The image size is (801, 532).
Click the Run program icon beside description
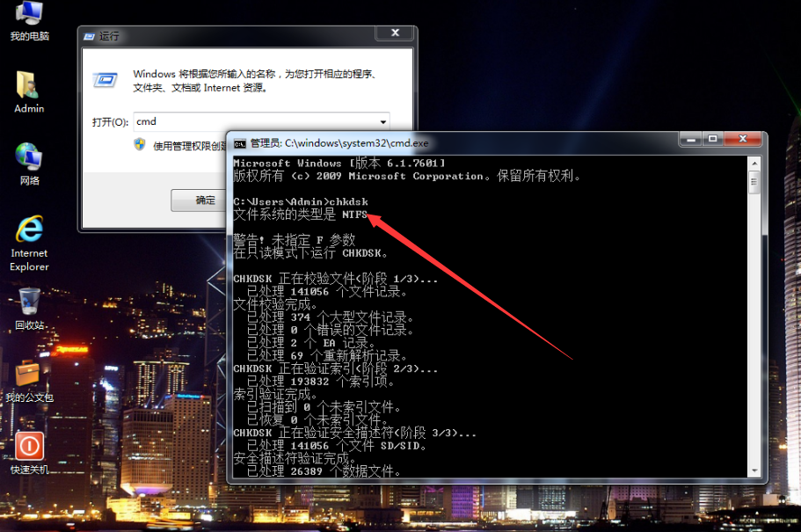[106, 80]
